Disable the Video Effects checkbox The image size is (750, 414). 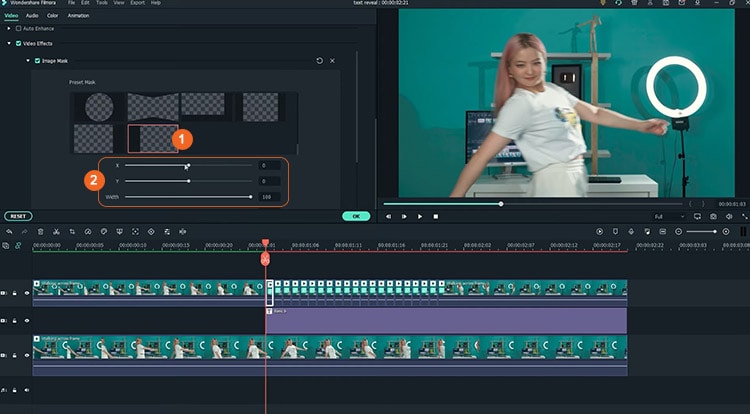pyautogui.click(x=17, y=43)
